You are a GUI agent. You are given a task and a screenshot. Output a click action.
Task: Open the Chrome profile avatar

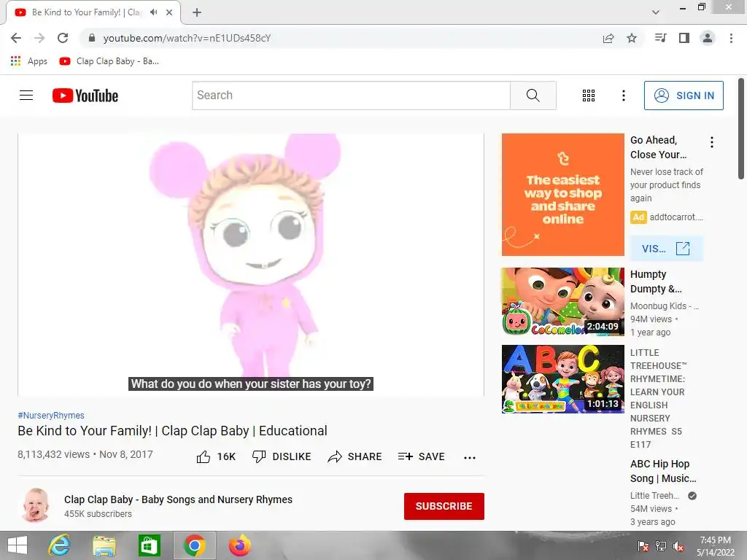point(708,38)
